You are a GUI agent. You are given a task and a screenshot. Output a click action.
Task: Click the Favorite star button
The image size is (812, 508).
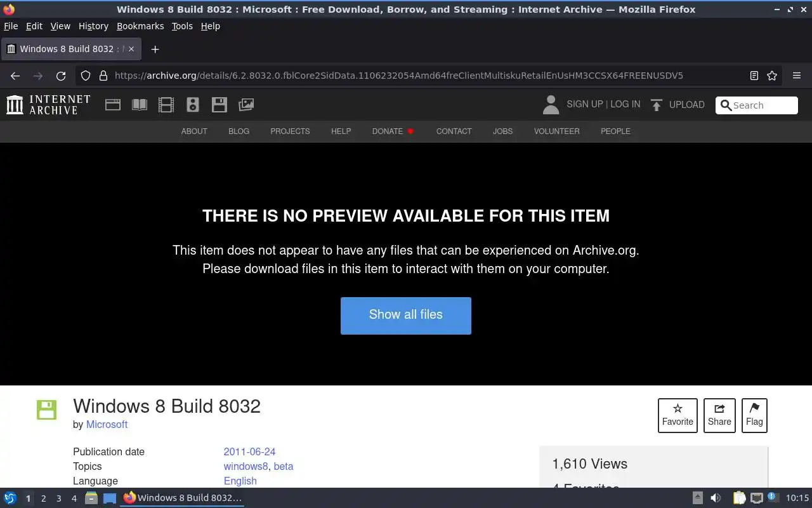(x=678, y=415)
